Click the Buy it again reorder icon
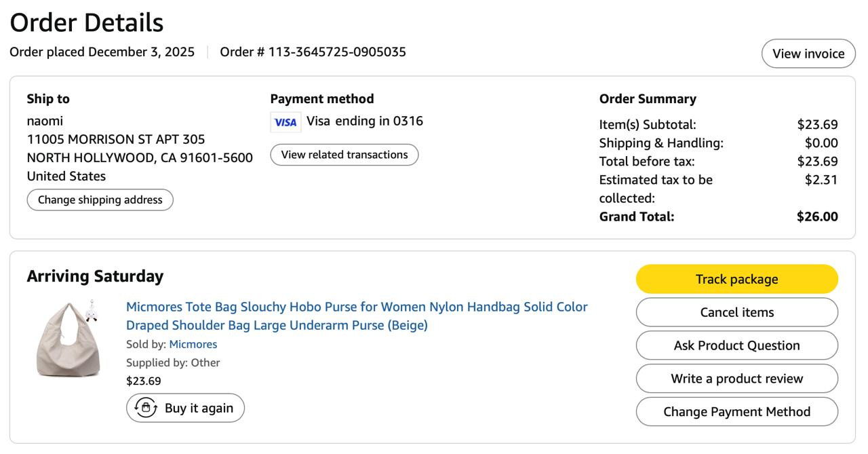The height and width of the screenshot is (454, 868). (x=146, y=408)
